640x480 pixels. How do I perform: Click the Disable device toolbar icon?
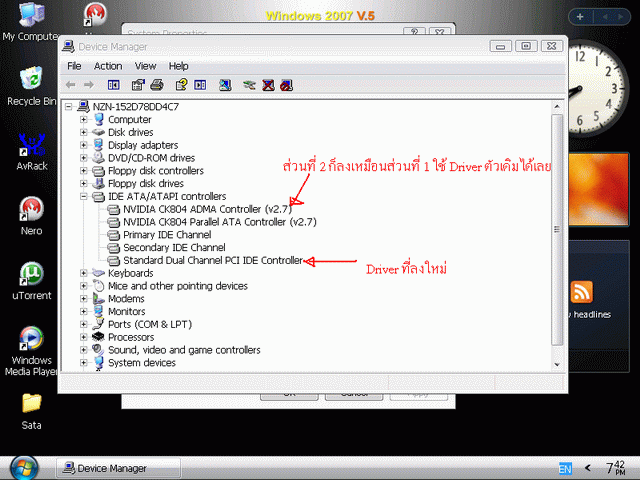[287, 85]
